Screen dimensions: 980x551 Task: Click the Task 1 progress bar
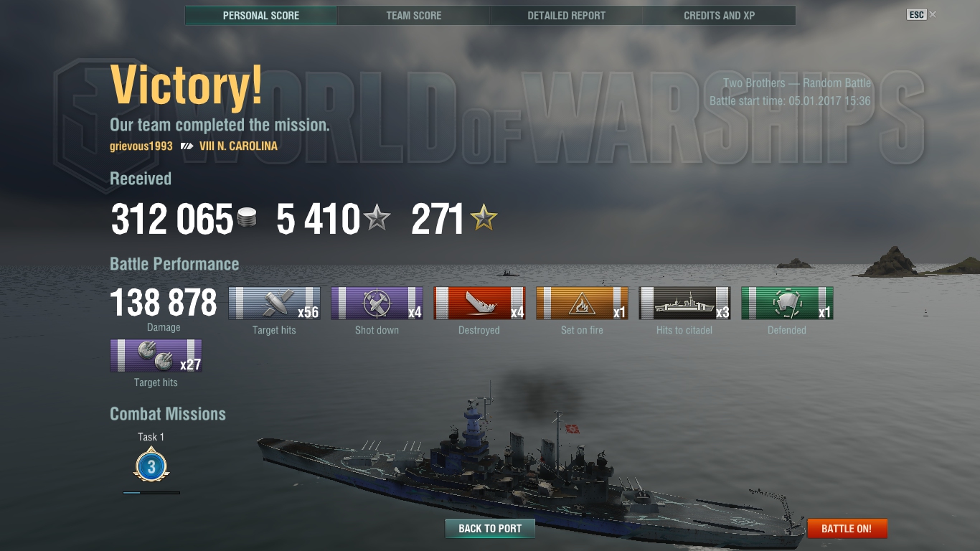[151, 493]
